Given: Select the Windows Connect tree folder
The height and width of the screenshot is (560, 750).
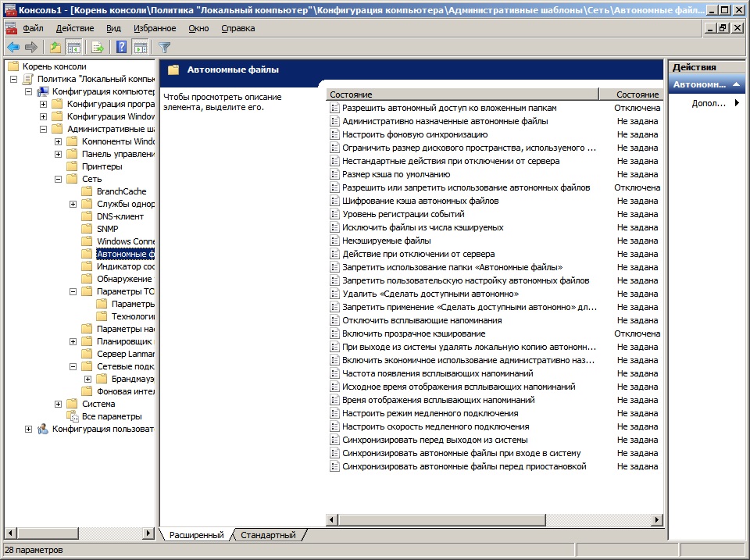Looking at the screenshot, I should [x=125, y=241].
